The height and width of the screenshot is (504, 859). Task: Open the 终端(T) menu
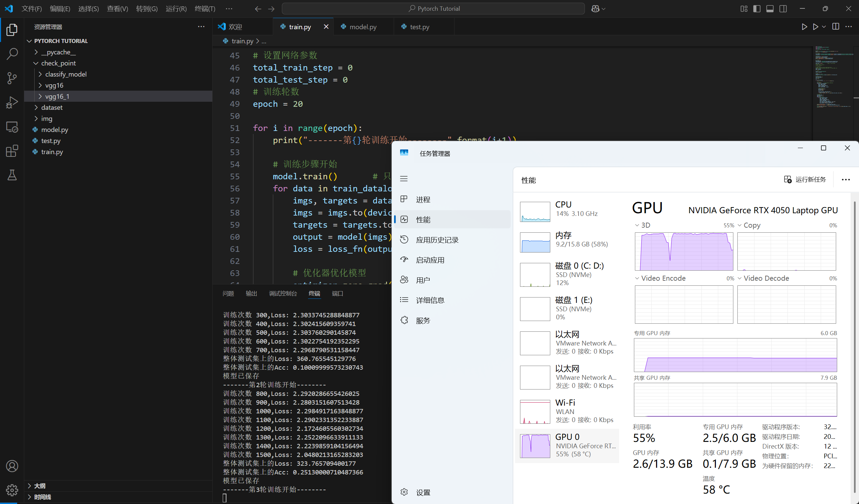click(205, 8)
